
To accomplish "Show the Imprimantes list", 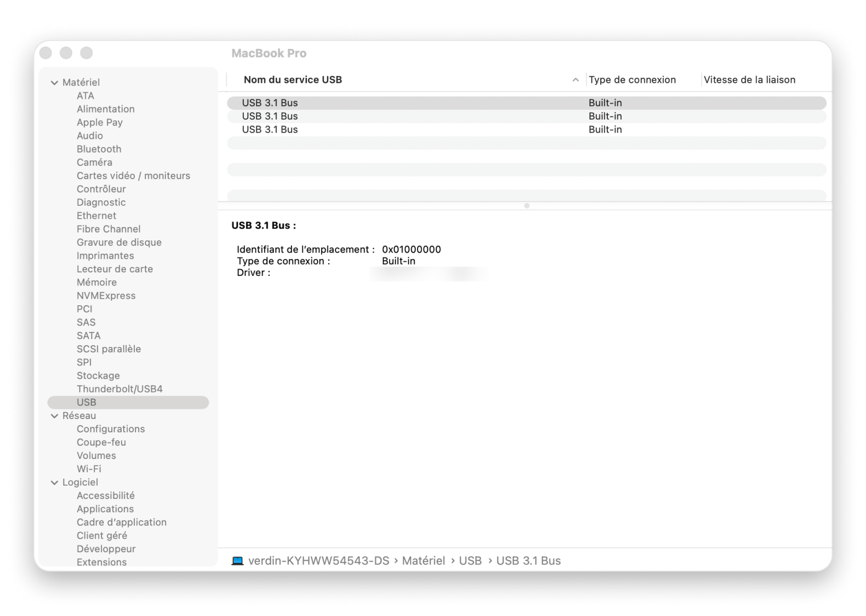I will 105,256.
